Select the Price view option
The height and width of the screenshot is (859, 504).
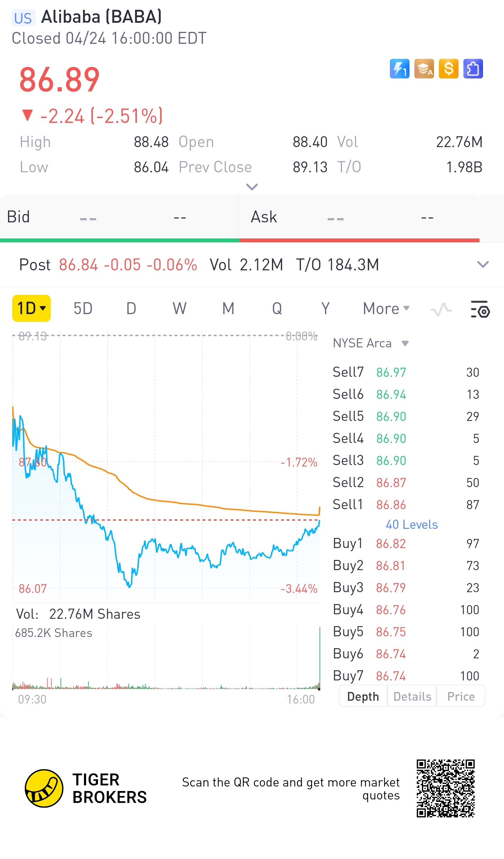coord(461,697)
